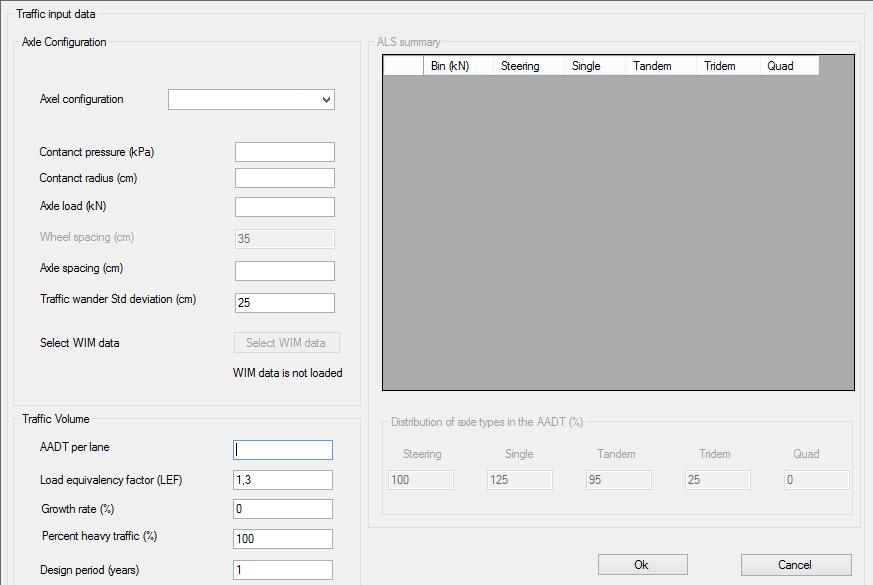Viewport: 873px width, 585px height.
Task: Focus the Axle spacing (cm) input
Action: (285, 271)
